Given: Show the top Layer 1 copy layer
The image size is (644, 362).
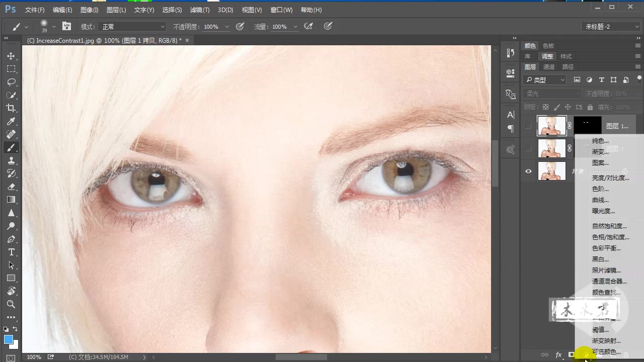Looking at the screenshot, I should 528,126.
